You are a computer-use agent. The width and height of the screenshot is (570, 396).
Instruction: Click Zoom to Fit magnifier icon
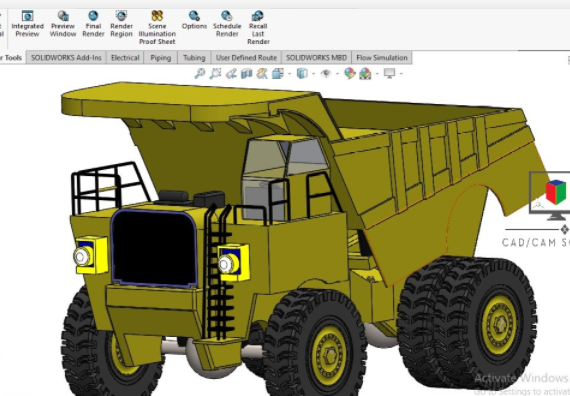pos(200,73)
